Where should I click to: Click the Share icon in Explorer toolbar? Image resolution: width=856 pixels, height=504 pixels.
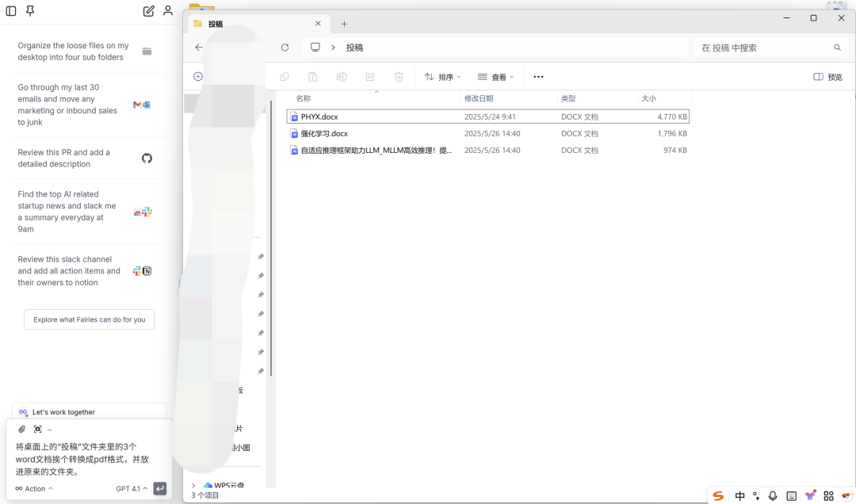pyautogui.click(x=371, y=77)
